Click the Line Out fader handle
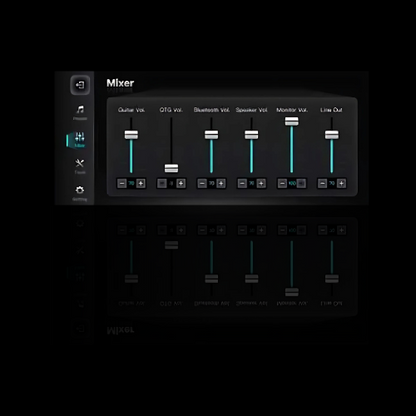 point(332,135)
